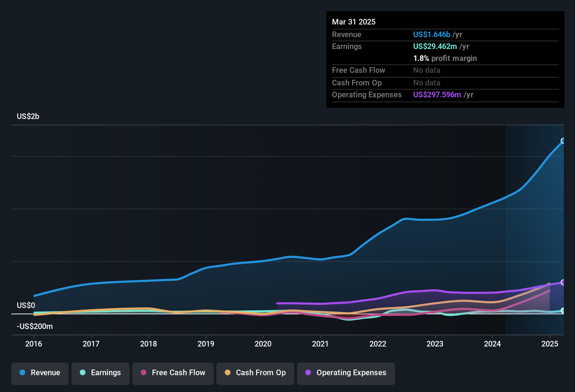Click the 2021 x-axis label
This screenshot has width=575, height=392.
(x=320, y=344)
